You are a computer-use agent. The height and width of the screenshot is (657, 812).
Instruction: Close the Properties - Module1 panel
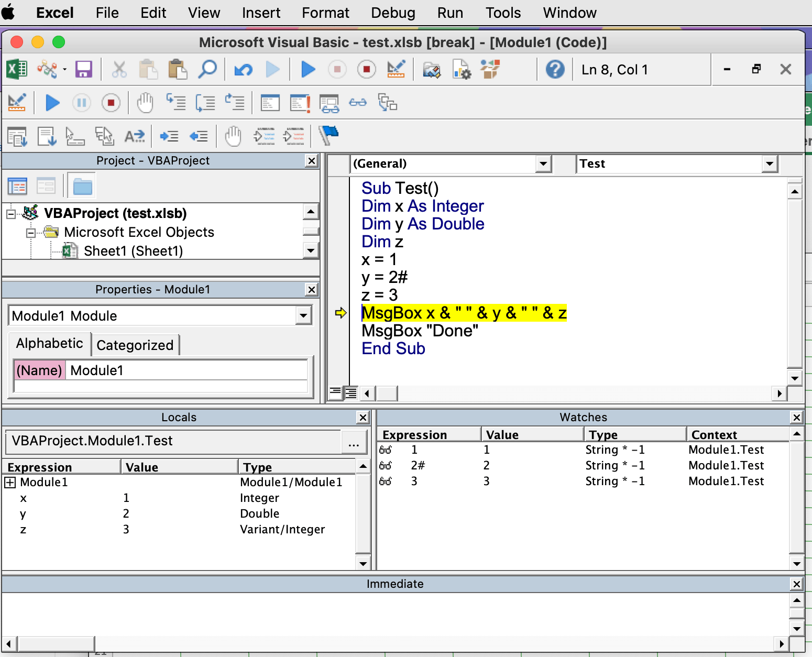pos(311,290)
